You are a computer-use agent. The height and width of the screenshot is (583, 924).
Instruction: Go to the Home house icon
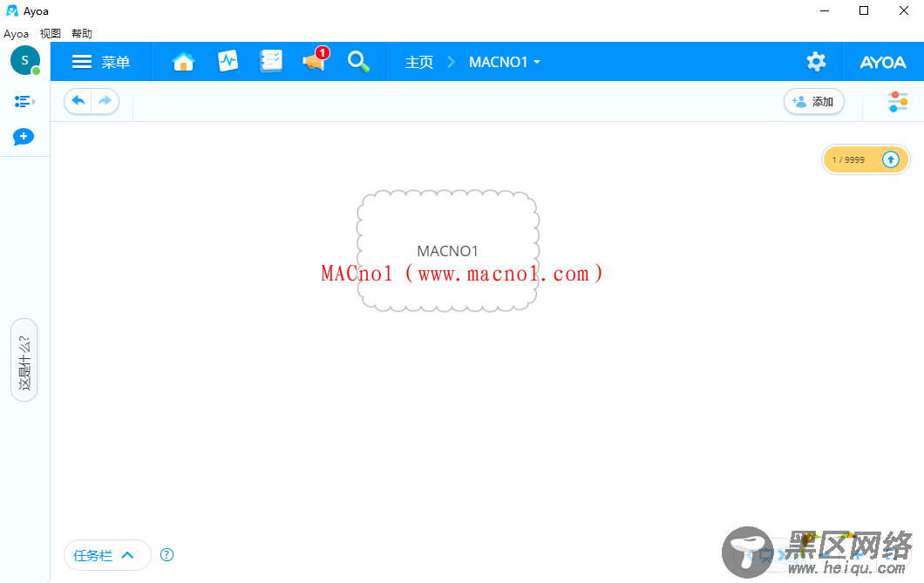(183, 61)
